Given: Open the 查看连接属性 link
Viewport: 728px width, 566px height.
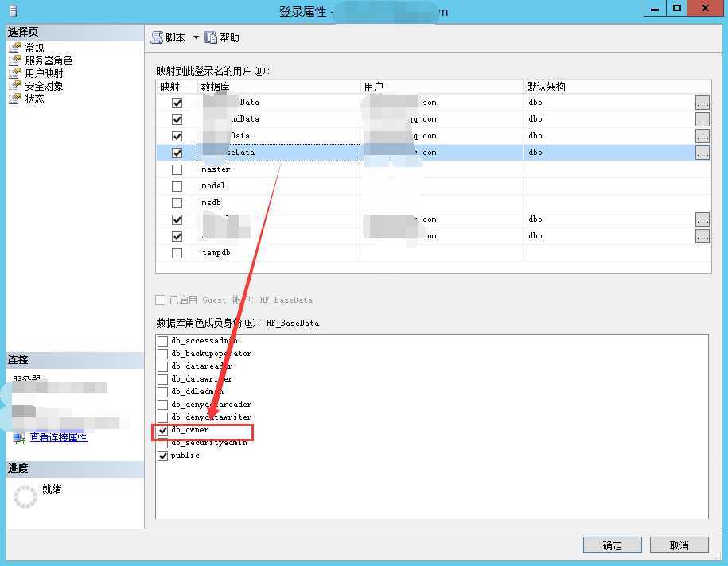Looking at the screenshot, I should [x=59, y=437].
